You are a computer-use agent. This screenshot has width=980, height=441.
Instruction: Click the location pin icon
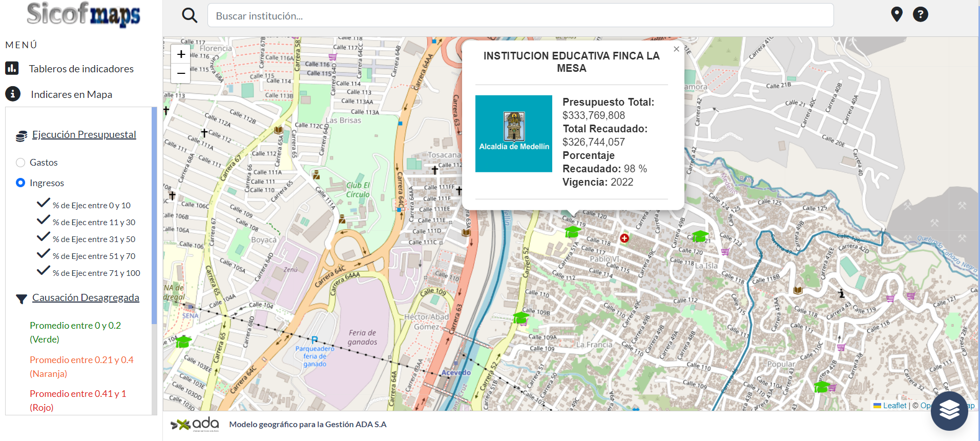[x=896, y=14]
